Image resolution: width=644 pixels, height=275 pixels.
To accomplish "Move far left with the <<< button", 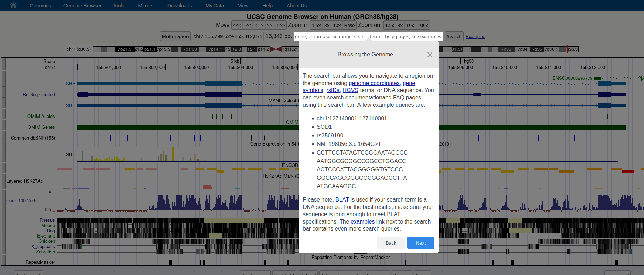I will pyautogui.click(x=237, y=25).
